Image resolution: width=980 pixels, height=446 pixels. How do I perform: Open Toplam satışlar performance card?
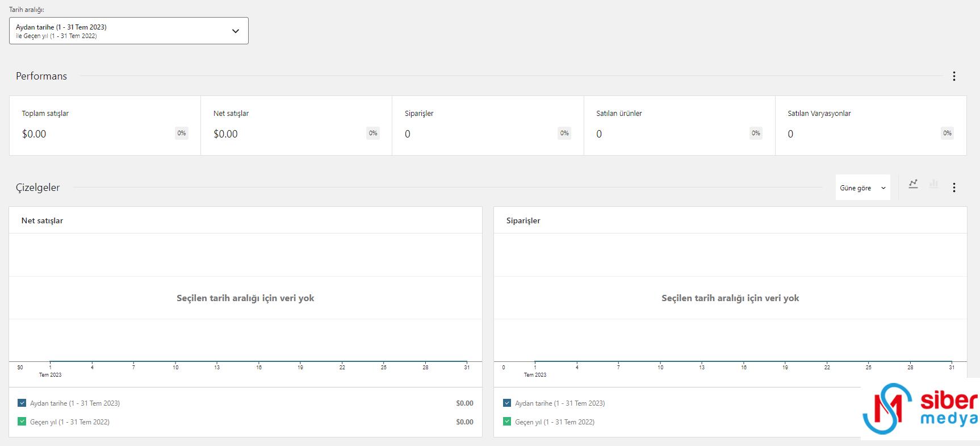pyautogui.click(x=105, y=126)
